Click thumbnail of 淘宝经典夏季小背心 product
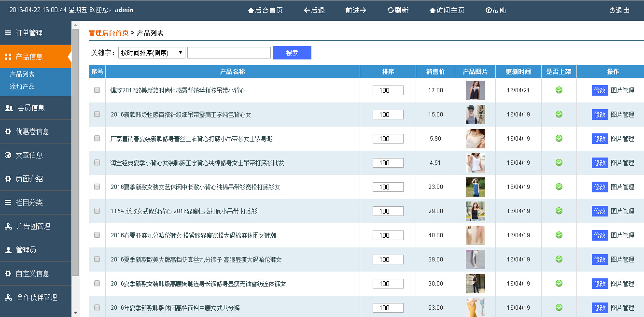The height and width of the screenshot is (317, 644). (x=476, y=163)
